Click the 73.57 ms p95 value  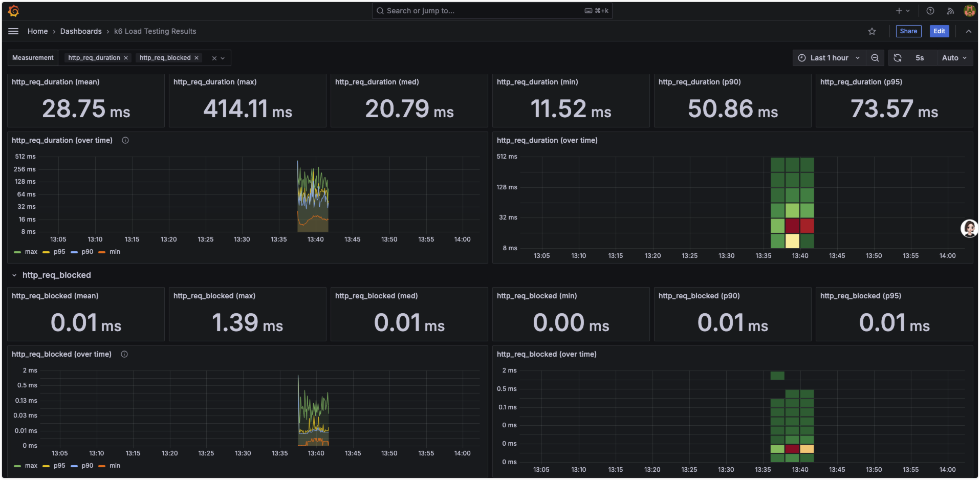point(894,109)
